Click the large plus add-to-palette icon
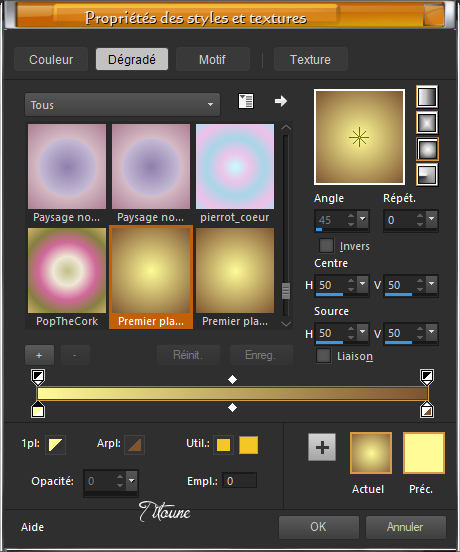This screenshot has height=552, width=460. [x=322, y=447]
